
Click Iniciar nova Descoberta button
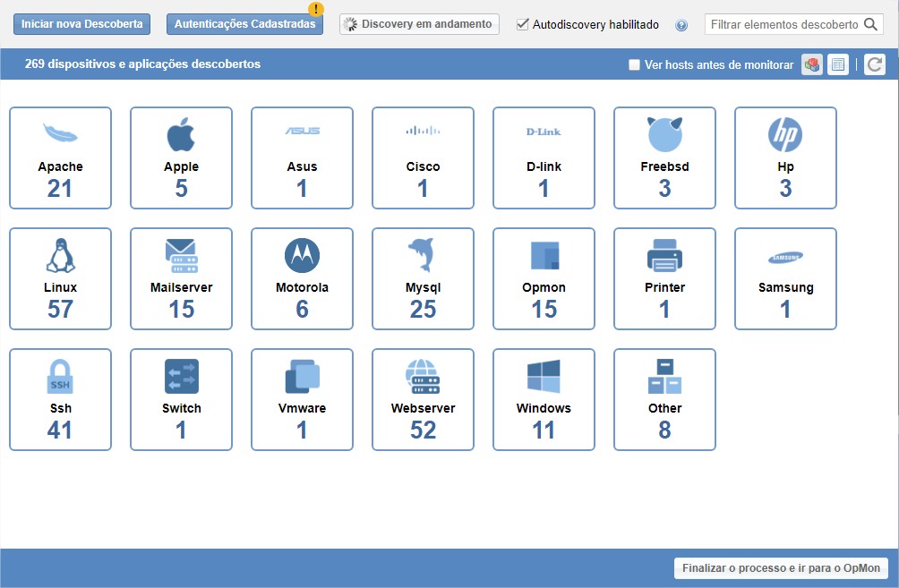(81, 24)
